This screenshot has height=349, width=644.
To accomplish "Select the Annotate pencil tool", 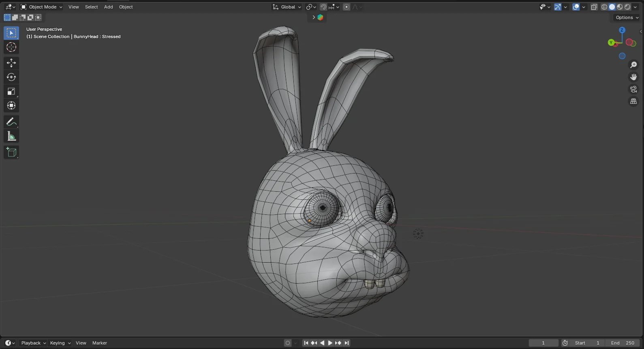I will pos(11,122).
